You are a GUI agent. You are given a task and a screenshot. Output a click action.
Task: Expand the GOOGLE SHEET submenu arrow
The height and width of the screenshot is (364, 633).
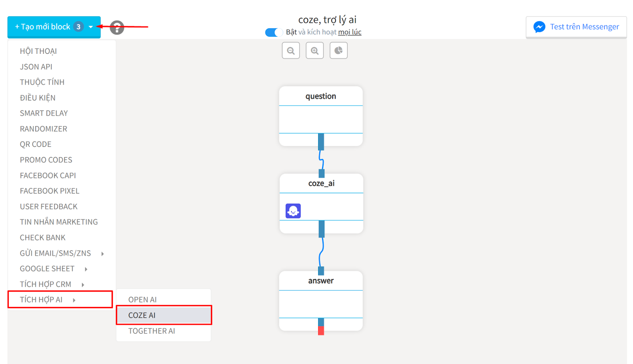(x=86, y=269)
